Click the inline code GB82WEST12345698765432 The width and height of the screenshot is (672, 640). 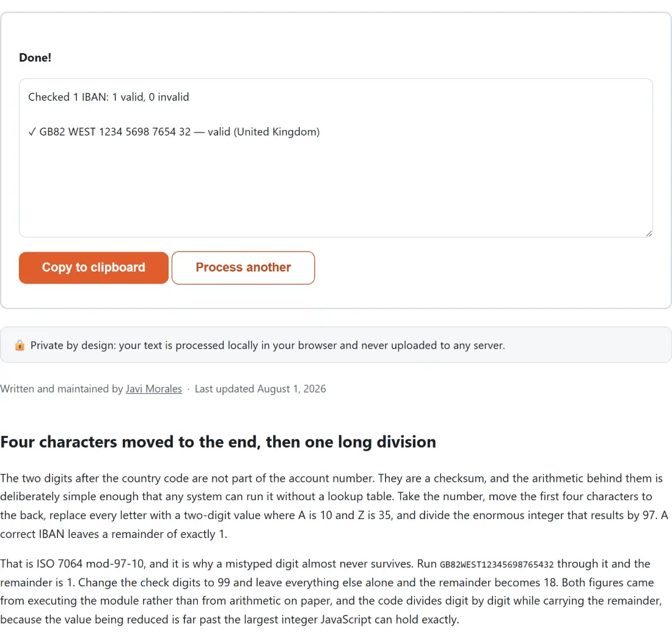coord(497,565)
